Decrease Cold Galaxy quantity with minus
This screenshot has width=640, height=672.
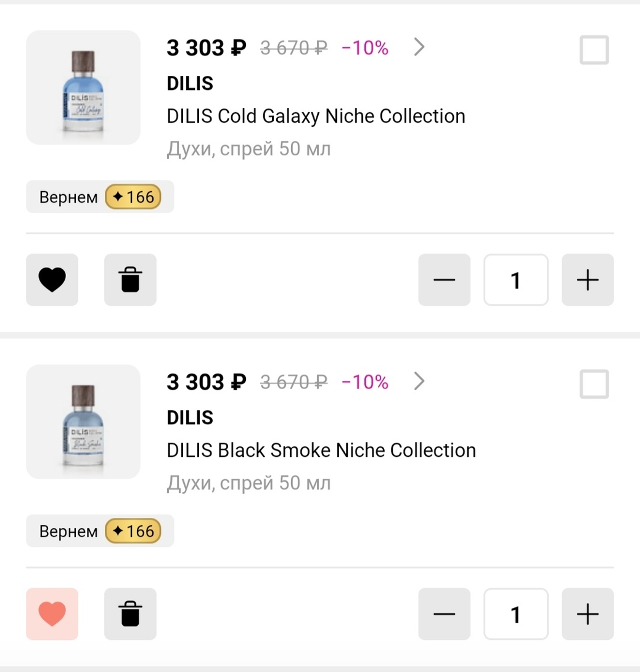(444, 280)
